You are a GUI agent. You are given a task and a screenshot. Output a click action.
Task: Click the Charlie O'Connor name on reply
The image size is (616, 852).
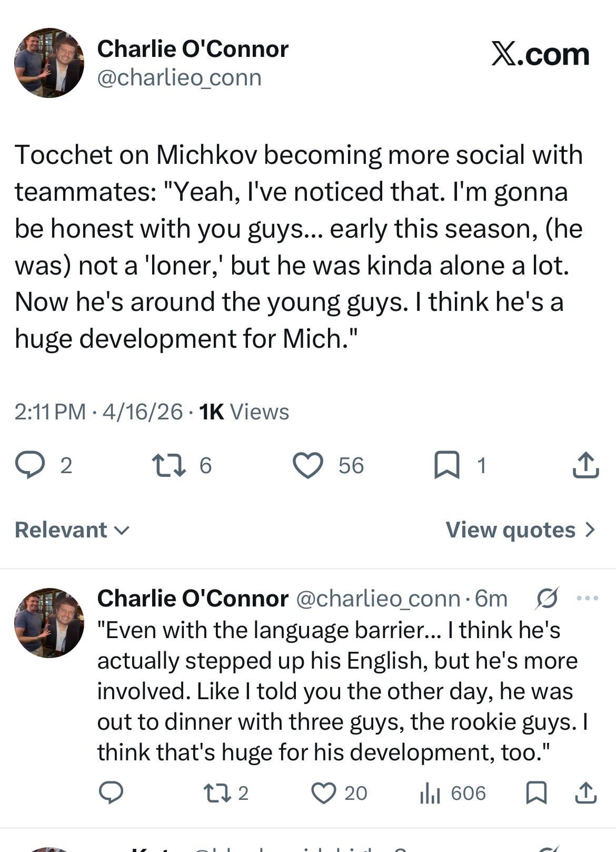coord(193,598)
